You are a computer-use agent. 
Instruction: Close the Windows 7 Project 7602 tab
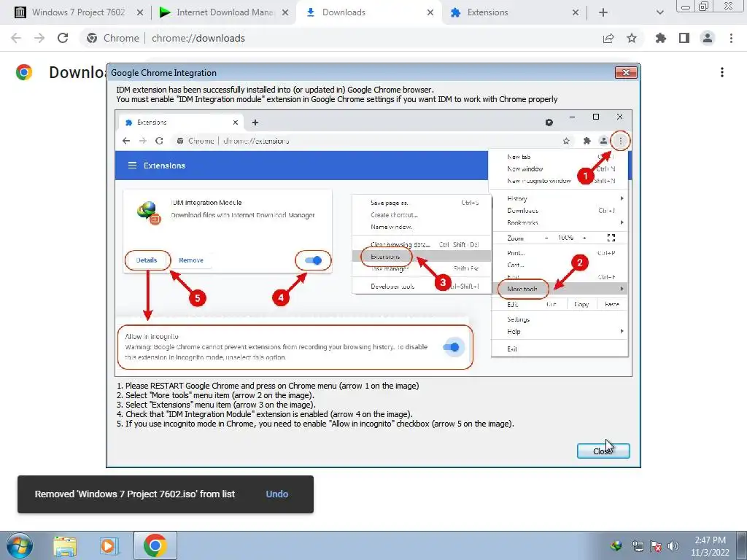pyautogui.click(x=140, y=13)
